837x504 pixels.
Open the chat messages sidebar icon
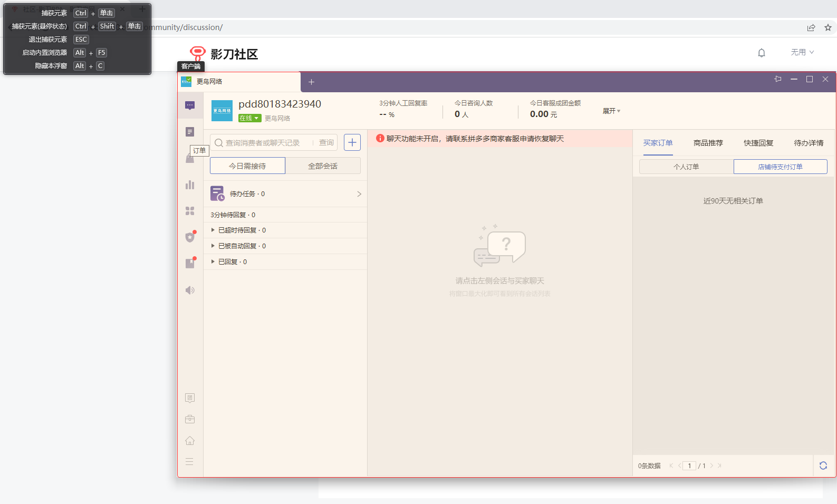pos(190,105)
